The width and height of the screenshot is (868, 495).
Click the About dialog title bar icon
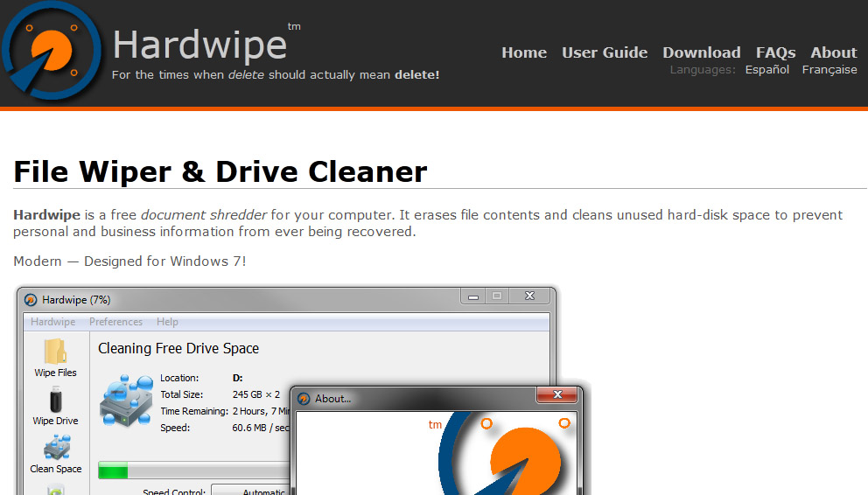[x=304, y=399]
